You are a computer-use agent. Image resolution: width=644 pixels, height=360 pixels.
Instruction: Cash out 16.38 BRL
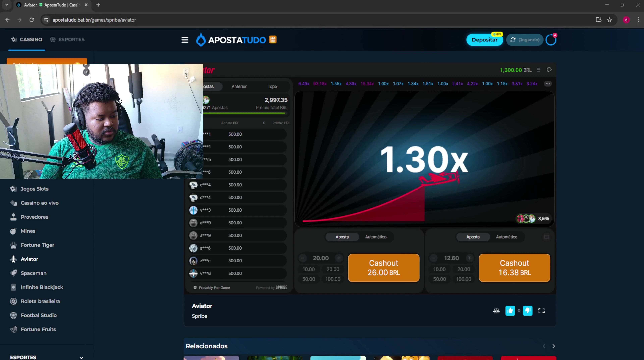[515, 268]
